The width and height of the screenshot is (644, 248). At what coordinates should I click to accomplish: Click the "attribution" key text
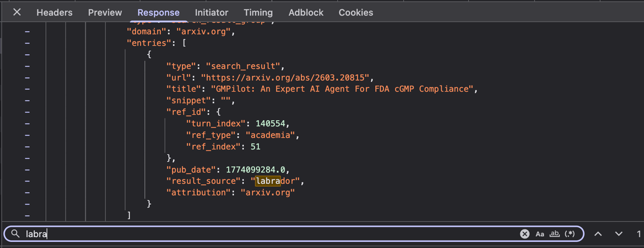coord(198,192)
